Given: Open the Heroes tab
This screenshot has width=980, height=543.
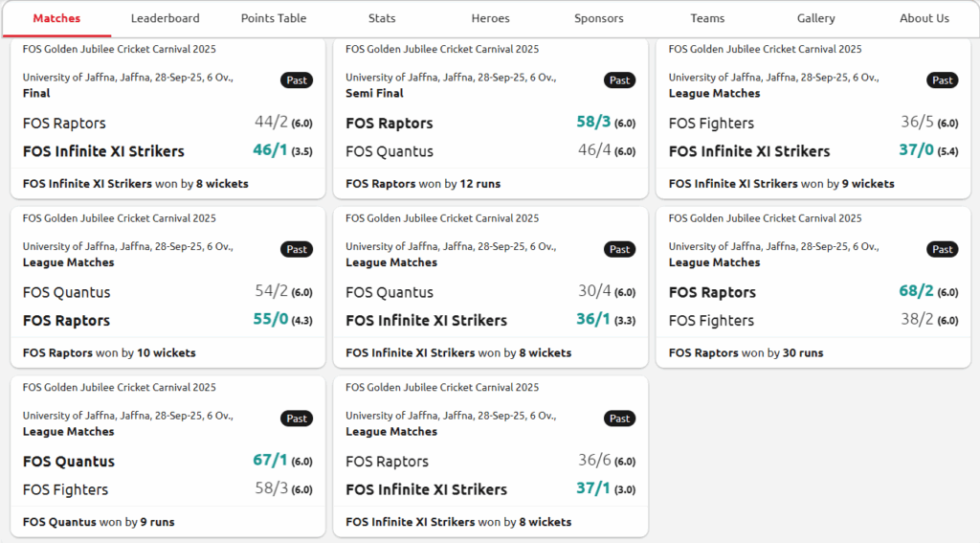Looking at the screenshot, I should [x=490, y=18].
